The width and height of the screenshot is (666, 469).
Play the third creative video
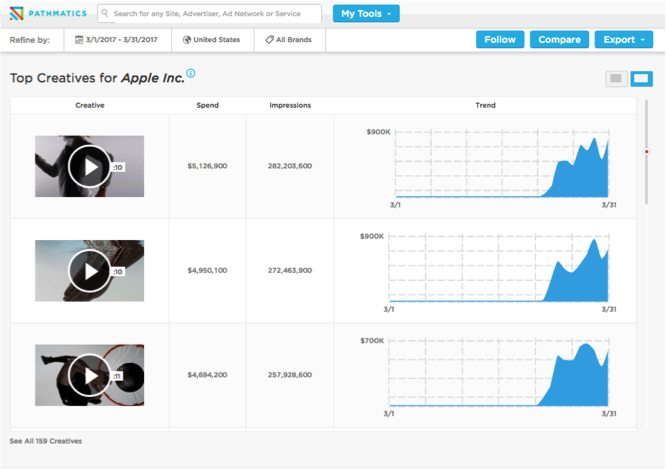(90, 375)
